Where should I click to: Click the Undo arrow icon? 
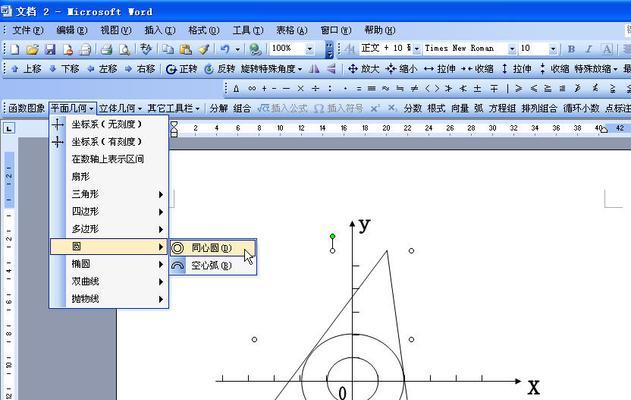pos(225,49)
